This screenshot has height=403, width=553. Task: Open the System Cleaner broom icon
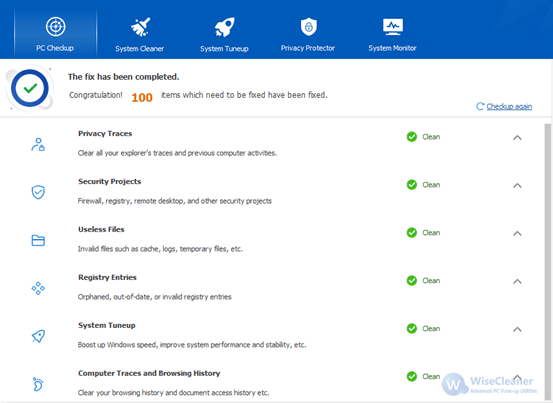point(140,27)
